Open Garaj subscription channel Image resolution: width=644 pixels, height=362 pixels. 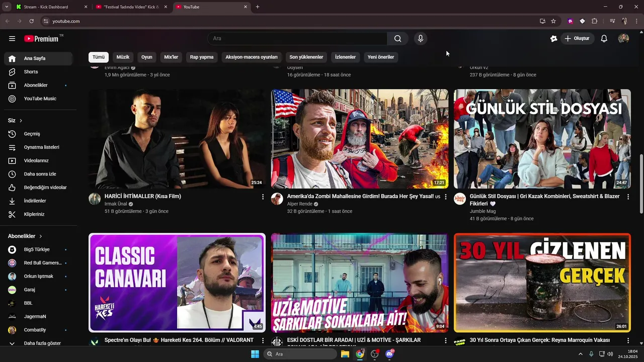[38, 290]
